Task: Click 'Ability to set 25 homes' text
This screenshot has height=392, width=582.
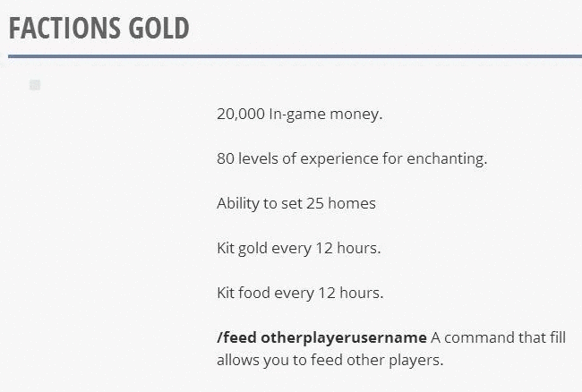Action: point(296,203)
